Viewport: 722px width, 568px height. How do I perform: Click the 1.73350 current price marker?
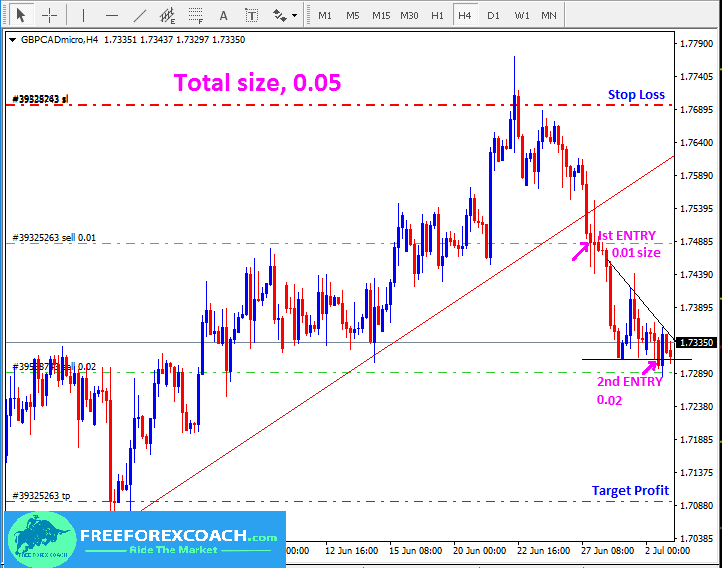pos(697,343)
